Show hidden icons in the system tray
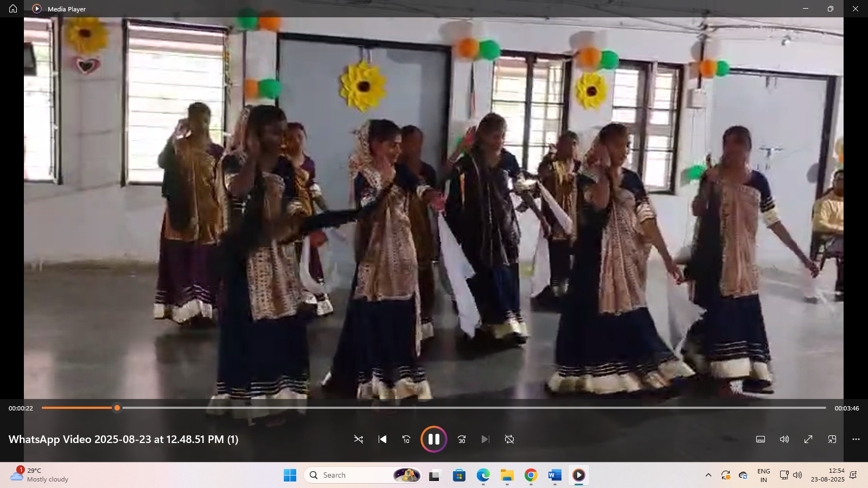This screenshot has height=488, width=868. click(708, 475)
